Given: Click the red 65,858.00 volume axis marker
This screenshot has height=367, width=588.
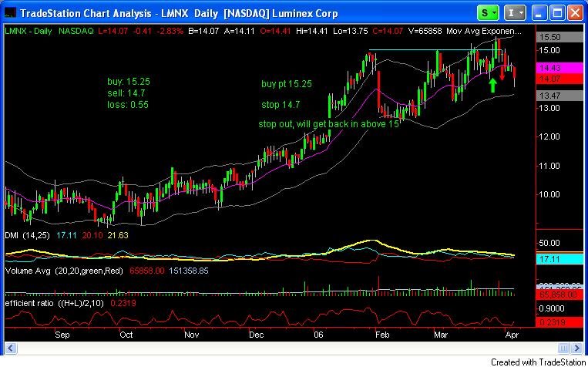Looking at the screenshot, I should pos(560,295).
